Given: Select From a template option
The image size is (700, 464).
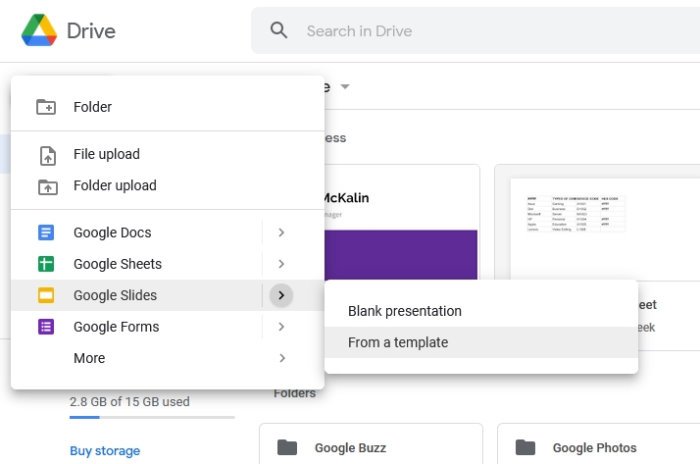Looking at the screenshot, I should 398,342.
